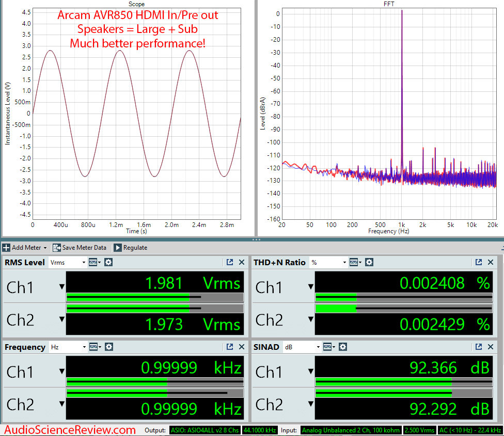Open THD+N Ratio graph type icon menu
504x436 pixels.
tap(355, 262)
